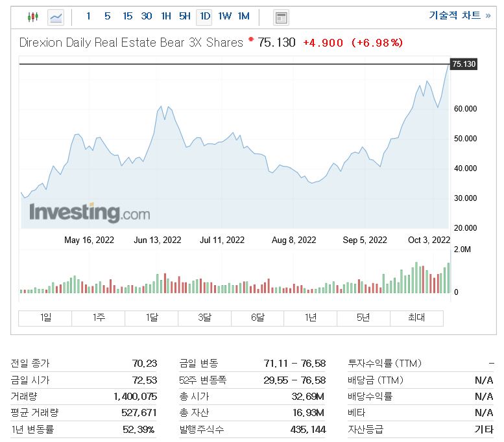Click the 50.000 price axis label

465,139
